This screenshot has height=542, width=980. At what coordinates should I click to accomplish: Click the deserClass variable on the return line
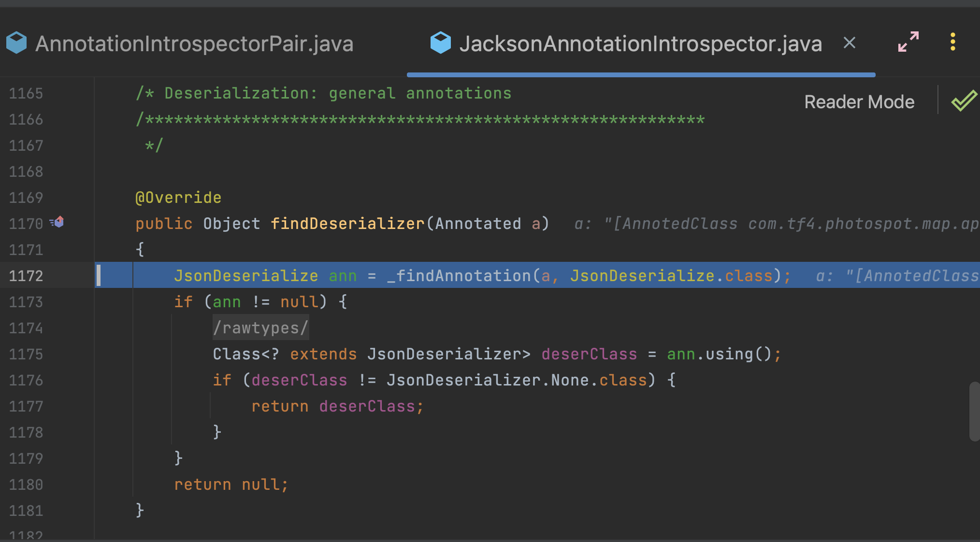tap(366, 406)
